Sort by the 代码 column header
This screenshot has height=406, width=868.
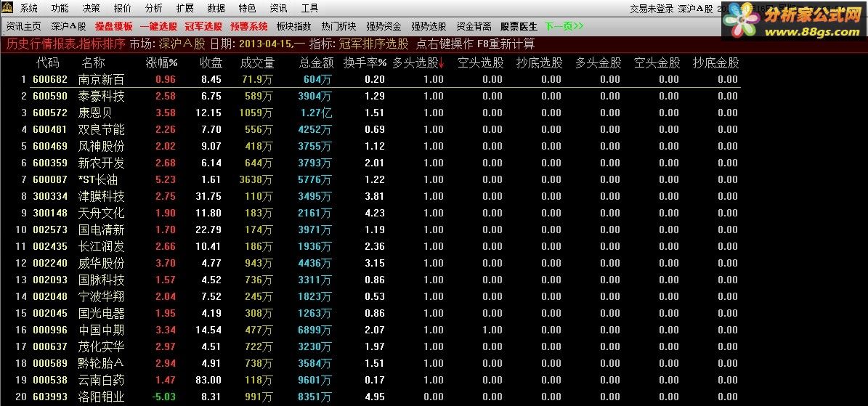pyautogui.click(x=48, y=63)
